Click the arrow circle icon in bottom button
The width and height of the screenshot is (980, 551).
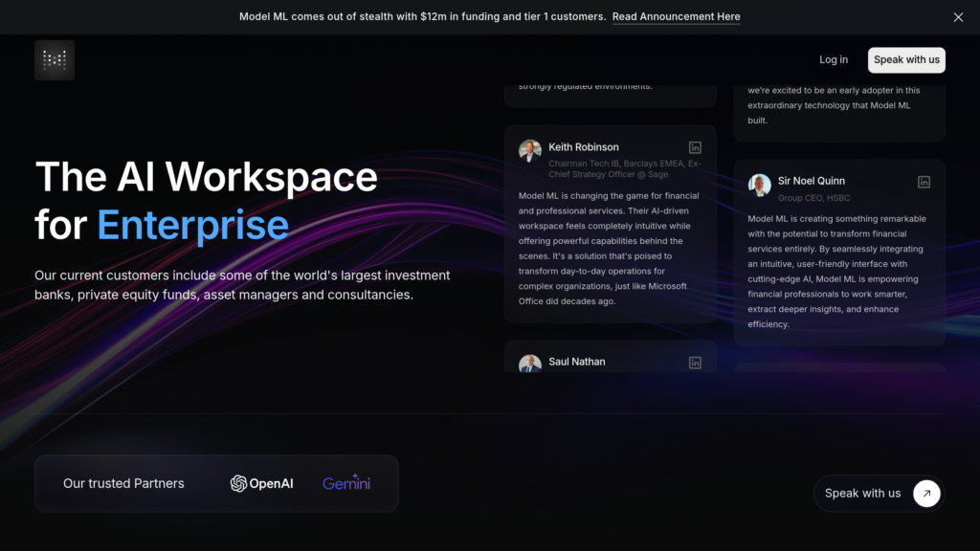(925, 494)
